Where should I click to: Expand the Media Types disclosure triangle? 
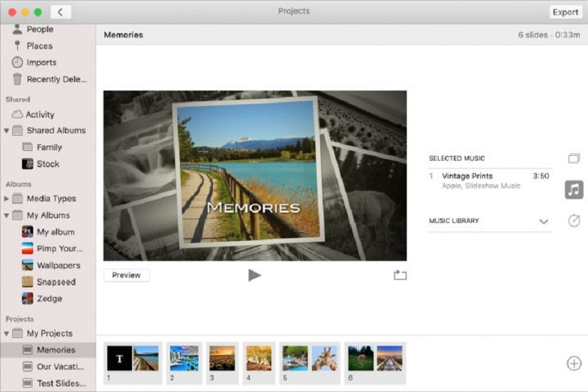[6, 199]
